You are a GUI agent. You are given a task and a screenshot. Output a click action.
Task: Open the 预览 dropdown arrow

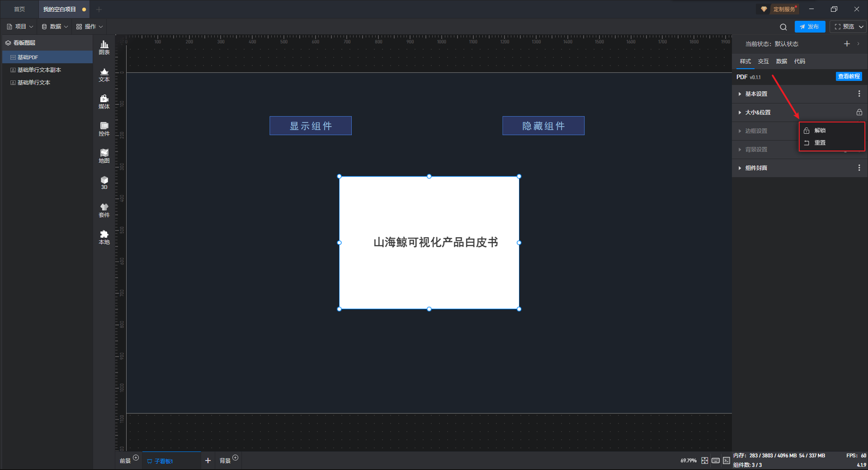[x=861, y=27]
